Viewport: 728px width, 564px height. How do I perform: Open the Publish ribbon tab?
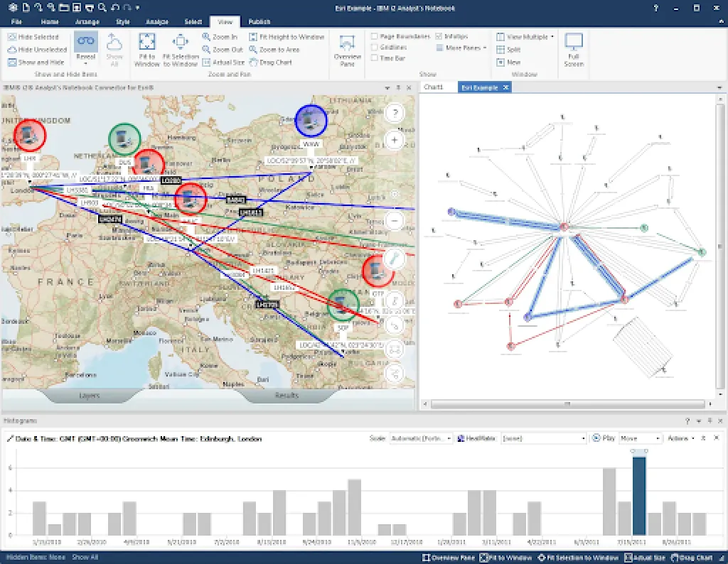259,21
